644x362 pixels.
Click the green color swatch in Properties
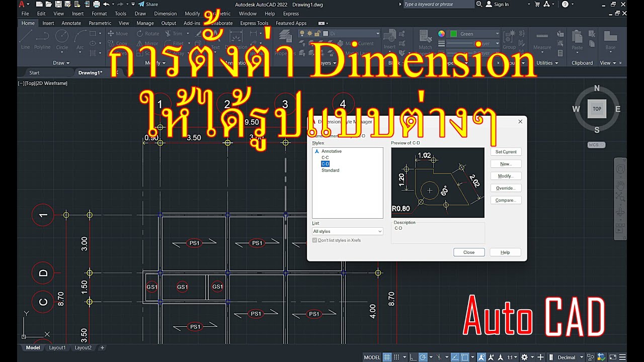(453, 34)
